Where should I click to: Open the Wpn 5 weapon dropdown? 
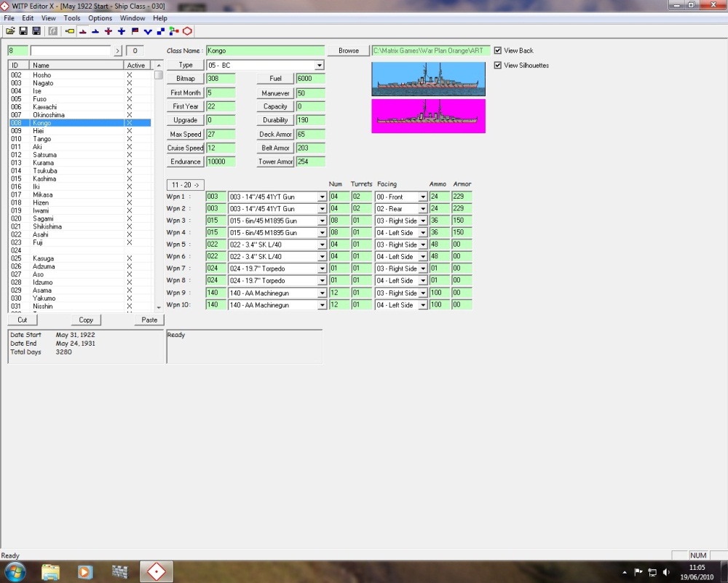coord(322,245)
